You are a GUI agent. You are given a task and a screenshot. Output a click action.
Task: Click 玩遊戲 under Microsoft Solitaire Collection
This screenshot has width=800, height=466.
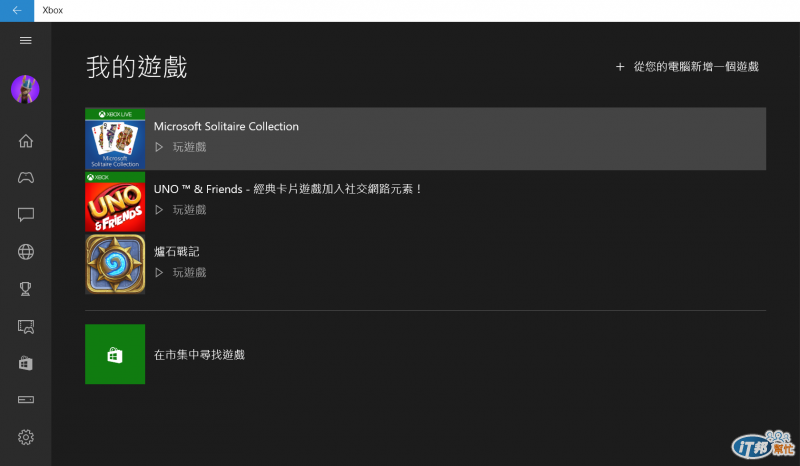click(189, 147)
